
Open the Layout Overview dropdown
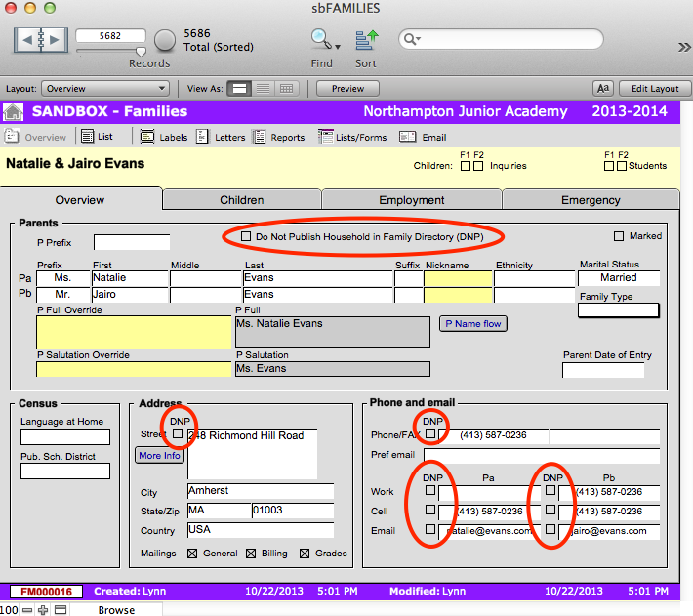(x=106, y=88)
